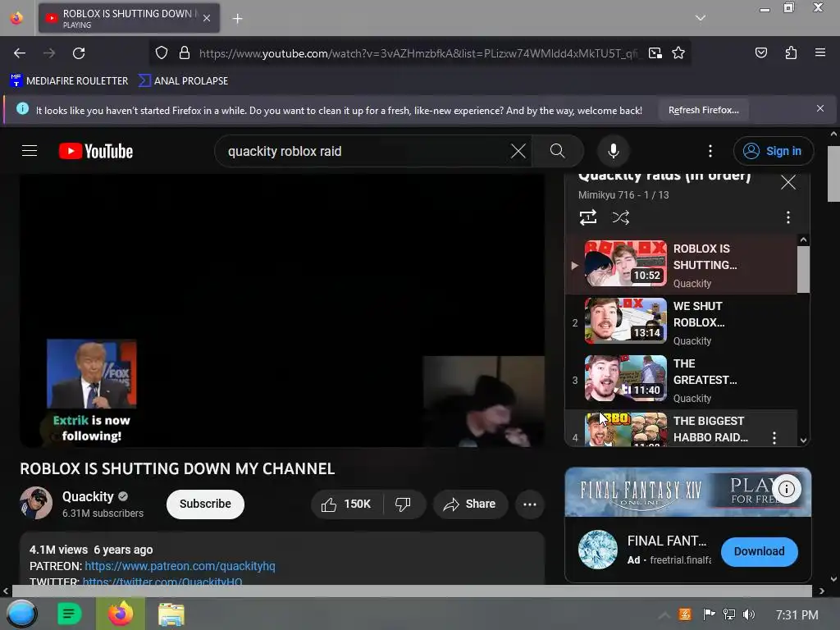Open green notes app in taskbar

pyautogui.click(x=69, y=614)
